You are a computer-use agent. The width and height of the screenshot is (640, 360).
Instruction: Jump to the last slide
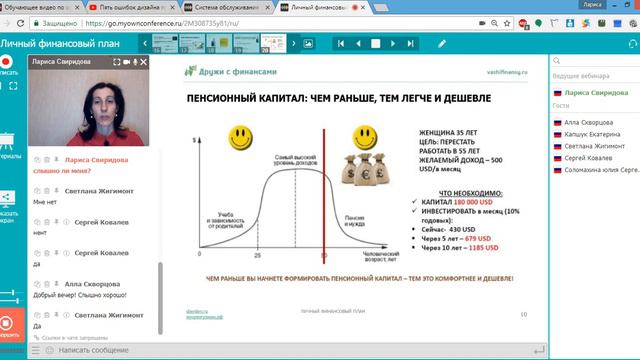tap(410, 43)
